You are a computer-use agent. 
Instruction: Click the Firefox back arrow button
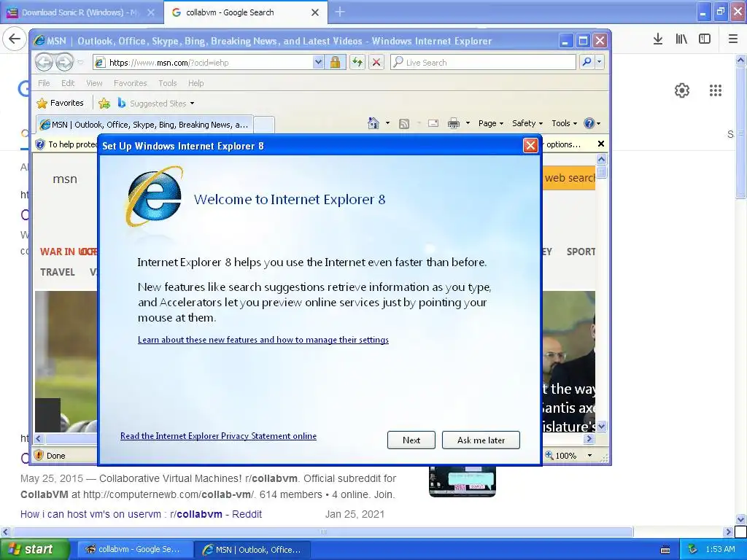(x=15, y=39)
